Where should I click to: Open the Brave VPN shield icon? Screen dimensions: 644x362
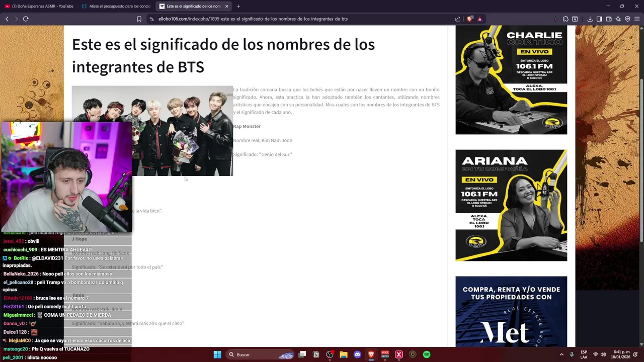click(627, 19)
